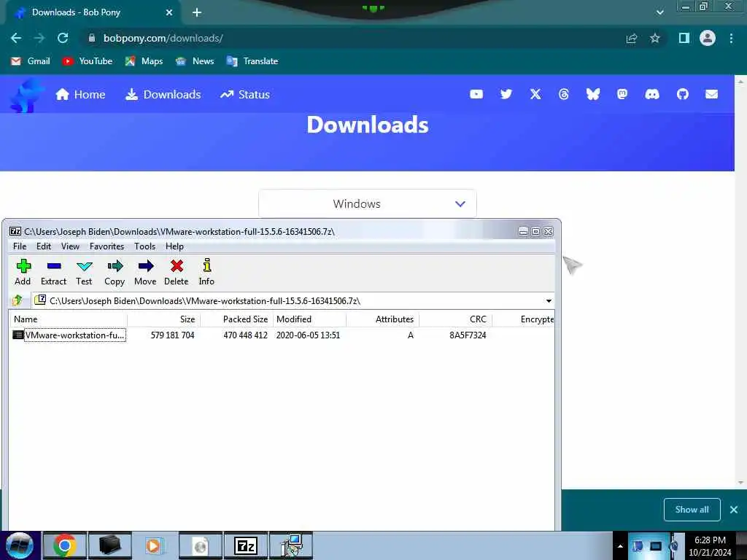This screenshot has width=747, height=560.
Task: Open the Windows Start button
Action: click(20, 545)
